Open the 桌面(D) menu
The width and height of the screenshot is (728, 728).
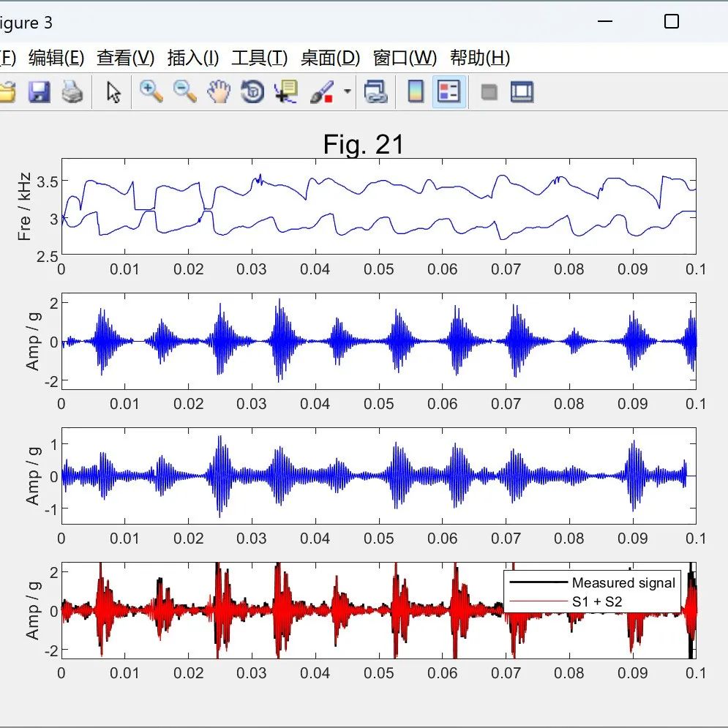pyautogui.click(x=330, y=58)
